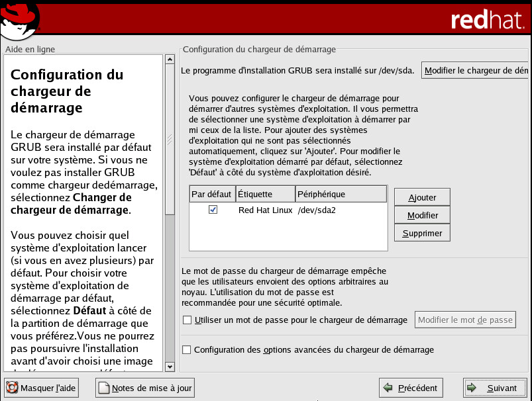Select the Red Hat Linux label cell
Viewport: 532px width, 401px height.
tap(265, 210)
